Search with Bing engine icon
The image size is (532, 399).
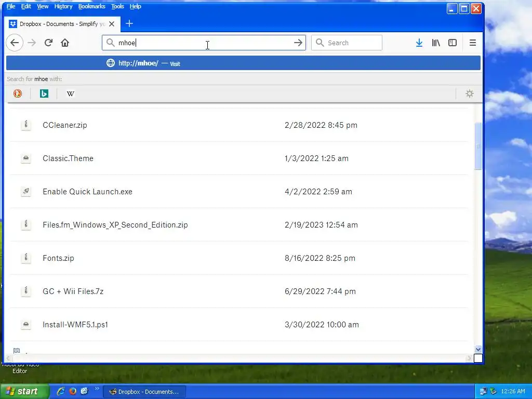(44, 94)
